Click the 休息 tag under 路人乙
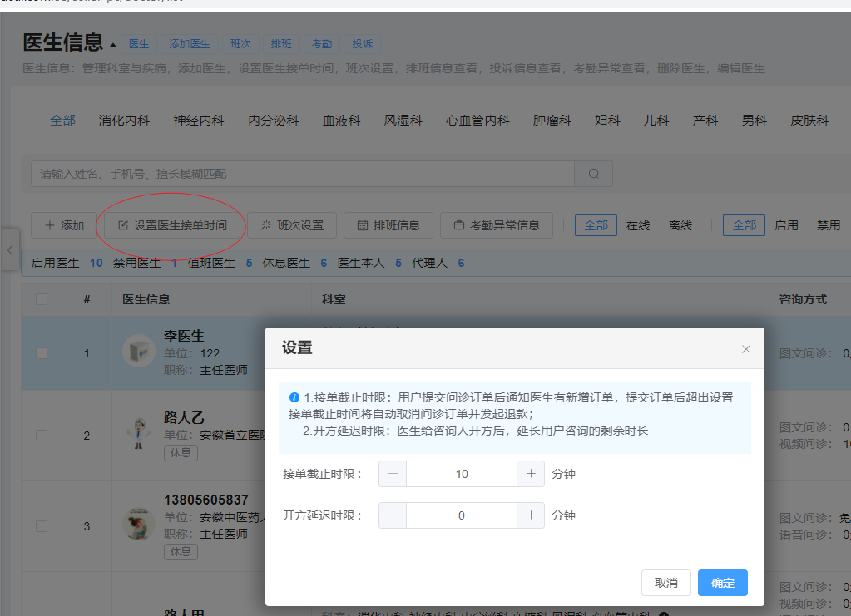 (x=181, y=453)
